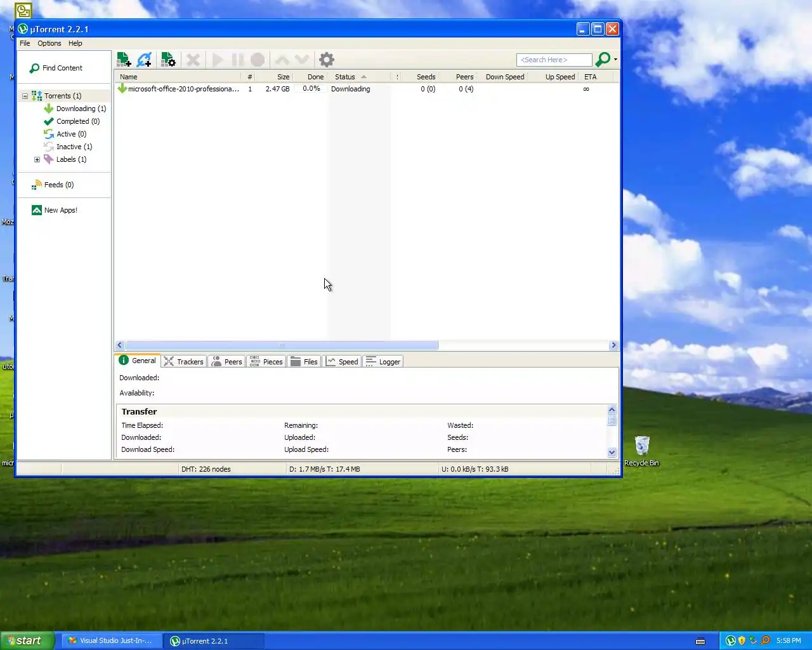This screenshot has height=650, width=812.
Task: Click the Stop torrent round icon
Action: 258,60
